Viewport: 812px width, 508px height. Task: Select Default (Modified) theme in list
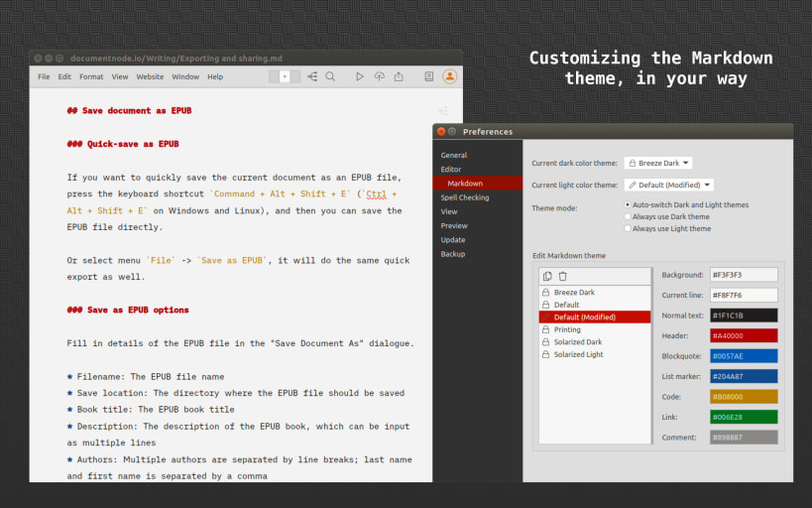coord(595,317)
